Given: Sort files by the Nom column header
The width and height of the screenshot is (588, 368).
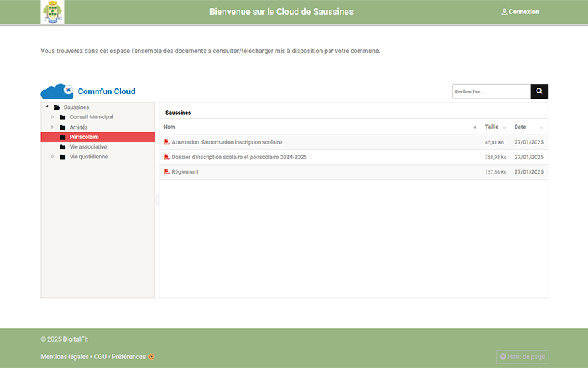Looking at the screenshot, I should tap(169, 127).
